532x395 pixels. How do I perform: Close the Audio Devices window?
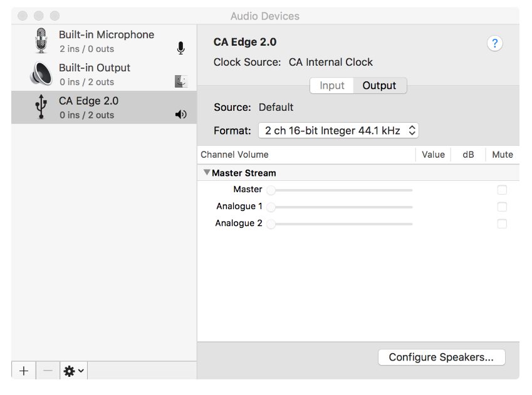tap(23, 16)
